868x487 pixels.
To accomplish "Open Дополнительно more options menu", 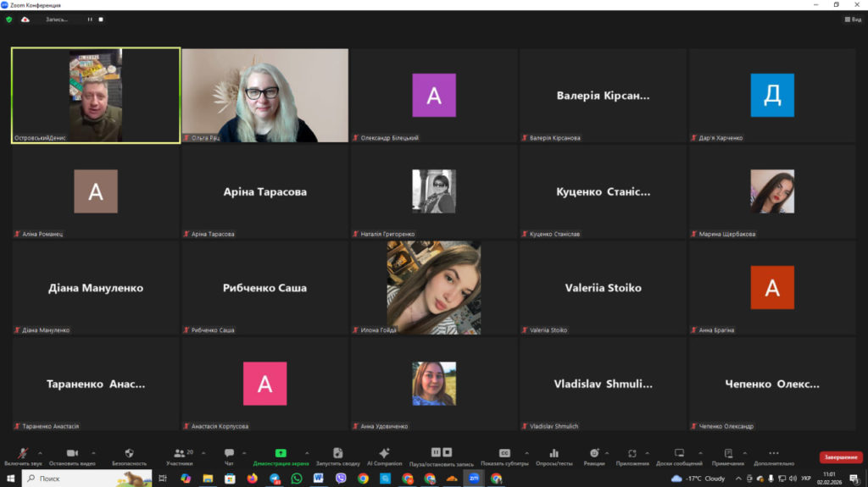I will pyautogui.click(x=773, y=455).
